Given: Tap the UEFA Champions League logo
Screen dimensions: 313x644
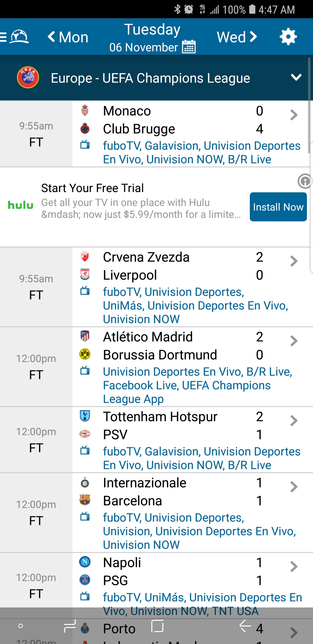Looking at the screenshot, I should (28, 78).
